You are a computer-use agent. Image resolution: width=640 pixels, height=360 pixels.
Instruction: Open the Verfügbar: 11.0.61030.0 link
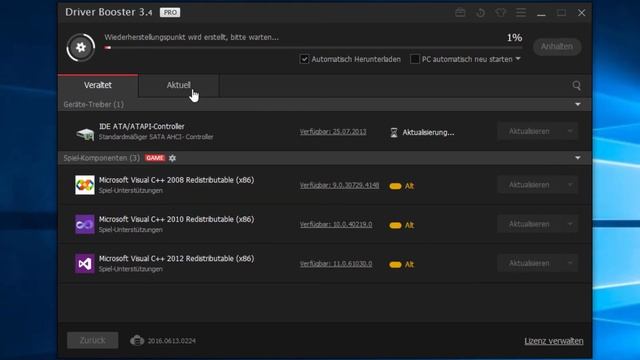[336, 264]
